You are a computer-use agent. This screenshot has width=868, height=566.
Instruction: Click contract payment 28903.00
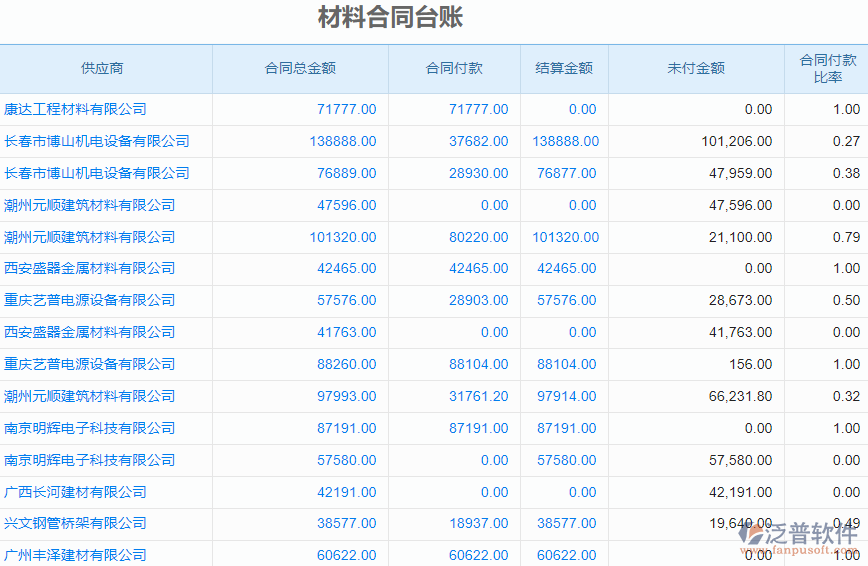point(478,300)
